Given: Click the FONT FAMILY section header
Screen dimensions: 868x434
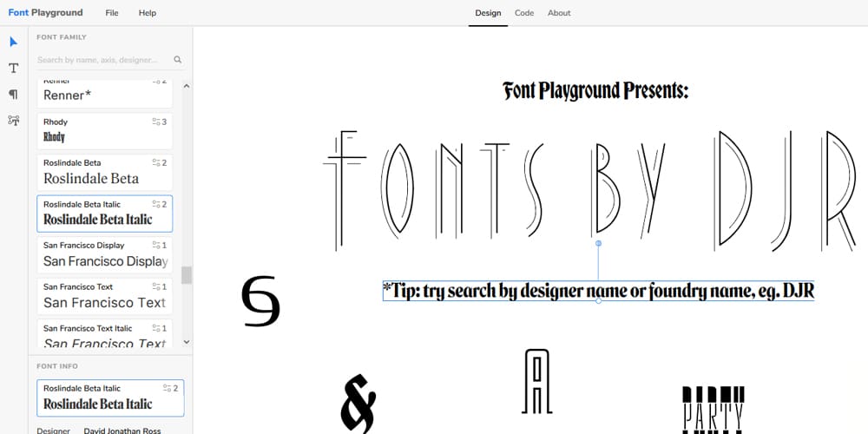Looking at the screenshot, I should click(x=62, y=37).
